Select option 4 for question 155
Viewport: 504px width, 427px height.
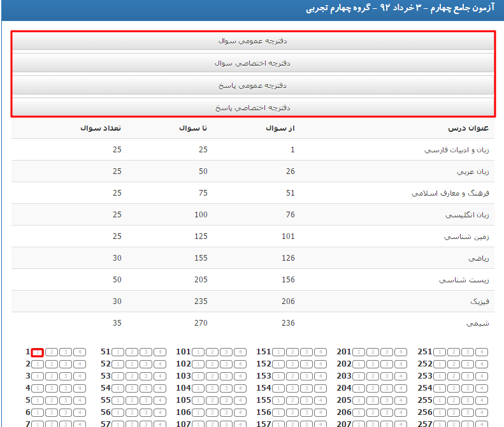tap(320, 400)
